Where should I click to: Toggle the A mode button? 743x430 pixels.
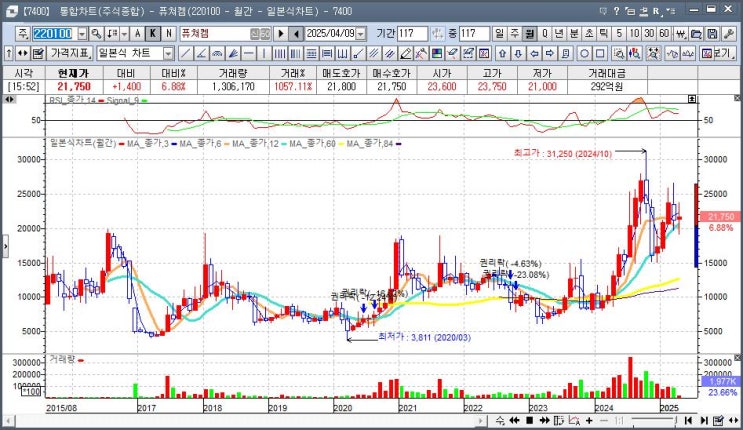[x=137, y=34]
